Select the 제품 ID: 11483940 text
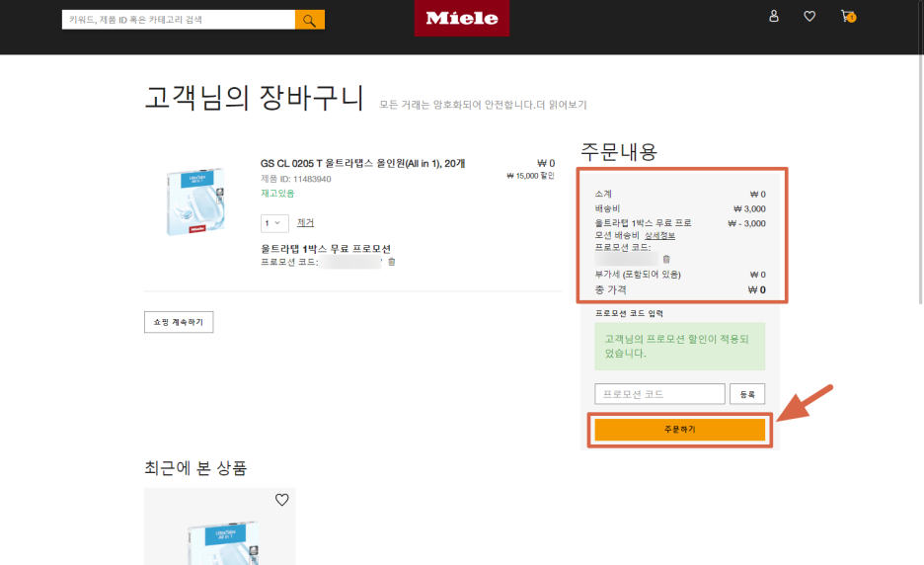The height and width of the screenshot is (565, 924). click(x=296, y=179)
